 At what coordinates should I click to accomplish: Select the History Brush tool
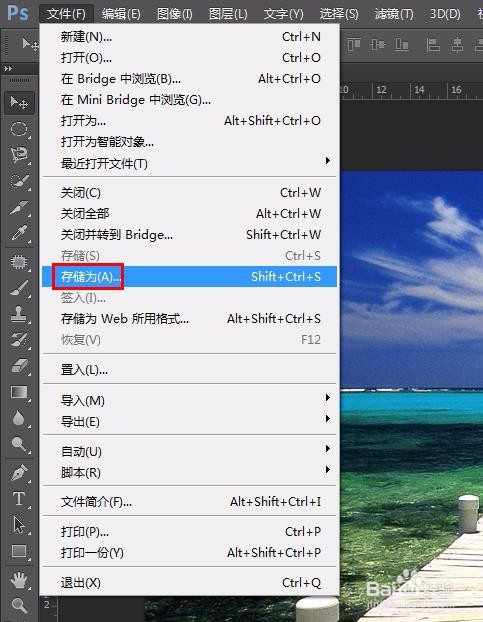pos(19,340)
